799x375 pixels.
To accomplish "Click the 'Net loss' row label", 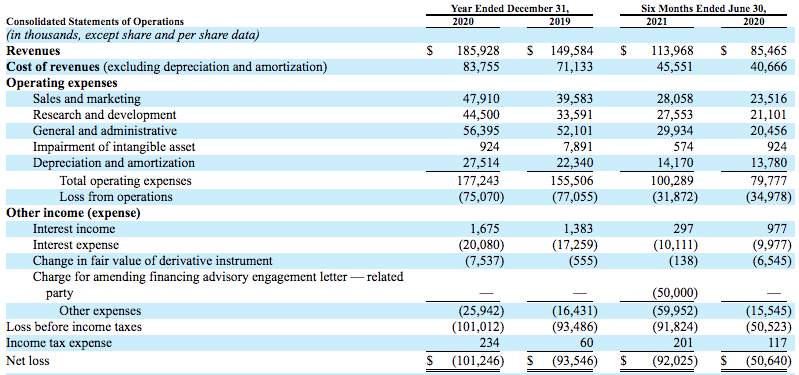I will pyautogui.click(x=28, y=361).
